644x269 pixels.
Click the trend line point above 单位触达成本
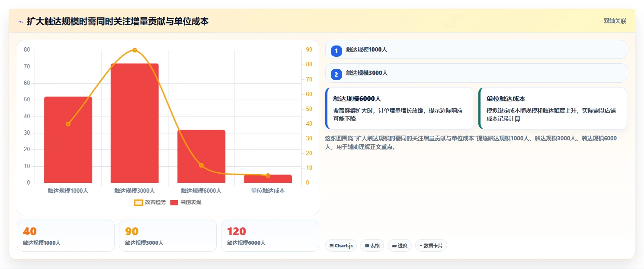click(x=268, y=175)
